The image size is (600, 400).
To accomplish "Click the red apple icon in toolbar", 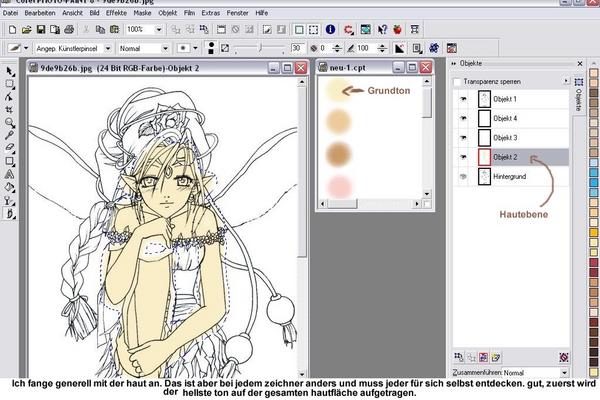I will click(x=397, y=29).
